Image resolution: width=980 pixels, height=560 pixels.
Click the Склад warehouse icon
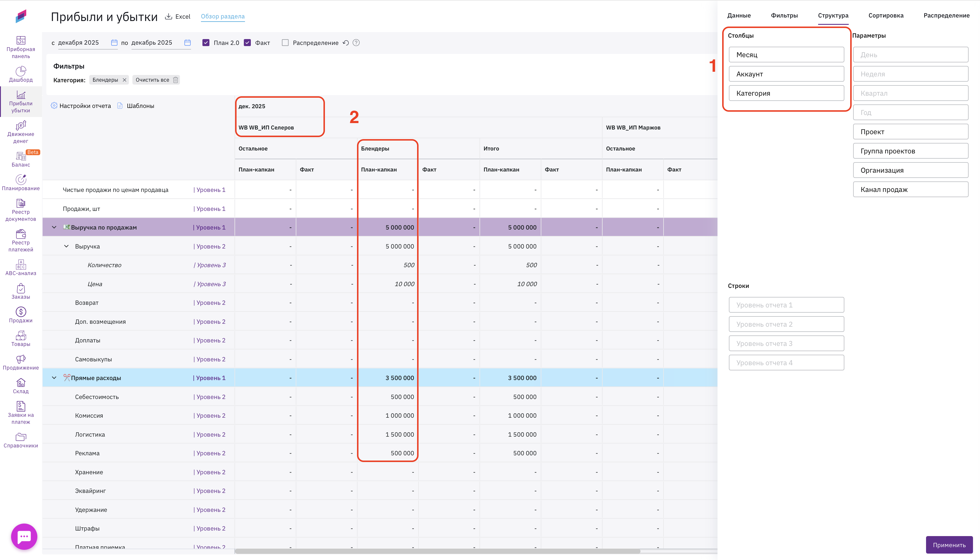21,382
